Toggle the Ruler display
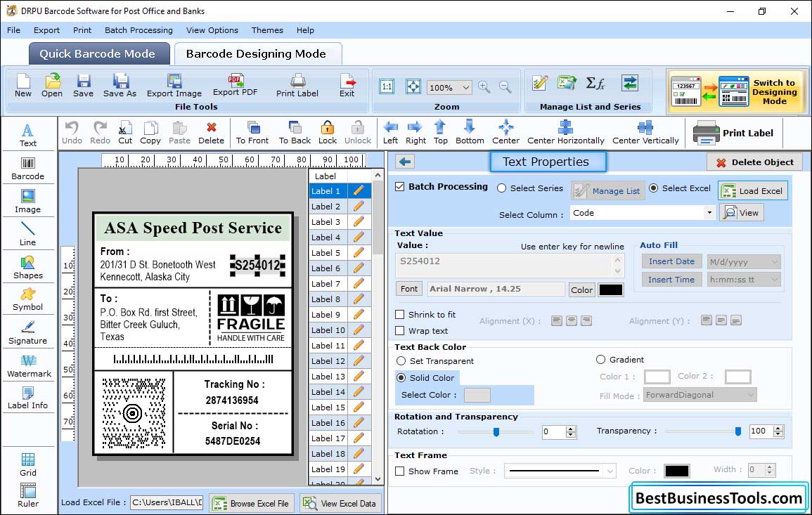 click(28, 495)
